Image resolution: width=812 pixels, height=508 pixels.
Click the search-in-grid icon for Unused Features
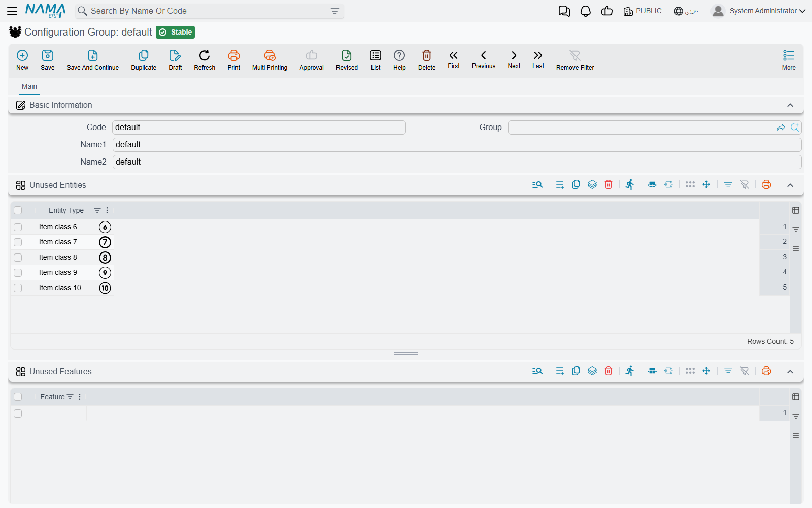pyautogui.click(x=537, y=371)
